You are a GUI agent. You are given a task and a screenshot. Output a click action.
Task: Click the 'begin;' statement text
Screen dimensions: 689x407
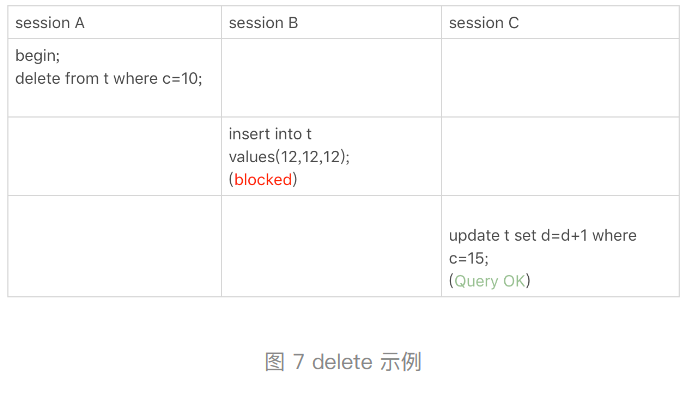point(37,56)
